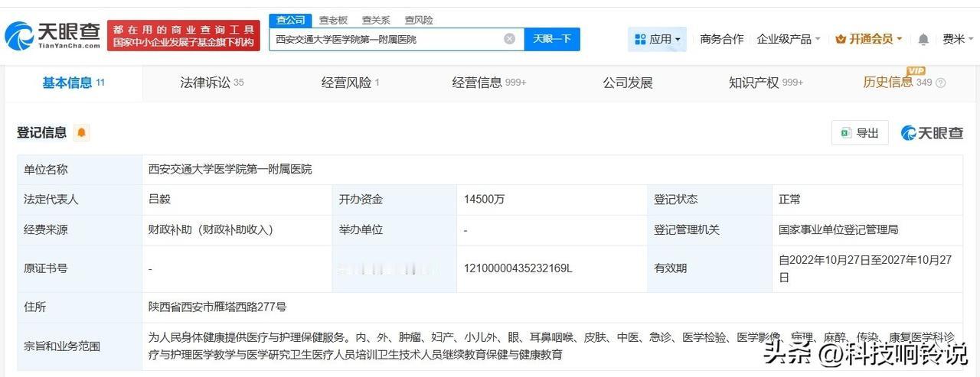Click the TianYanCha logo at top left

click(52, 35)
